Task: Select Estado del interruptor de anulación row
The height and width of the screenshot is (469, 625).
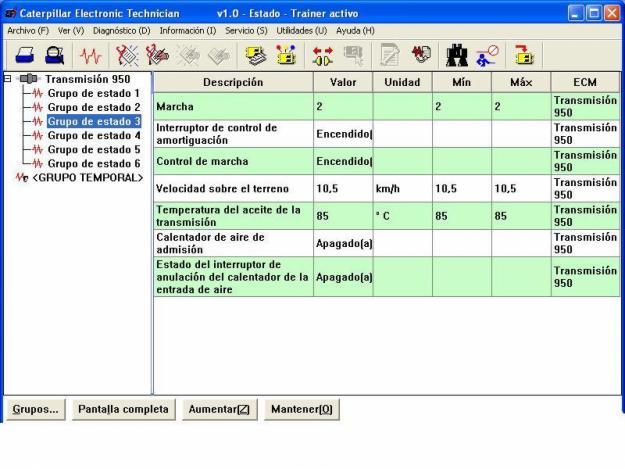Action: point(387,277)
